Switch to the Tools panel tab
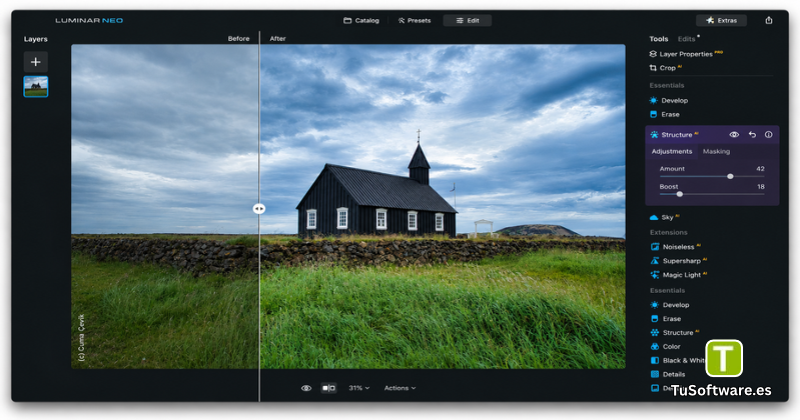 pyautogui.click(x=659, y=39)
